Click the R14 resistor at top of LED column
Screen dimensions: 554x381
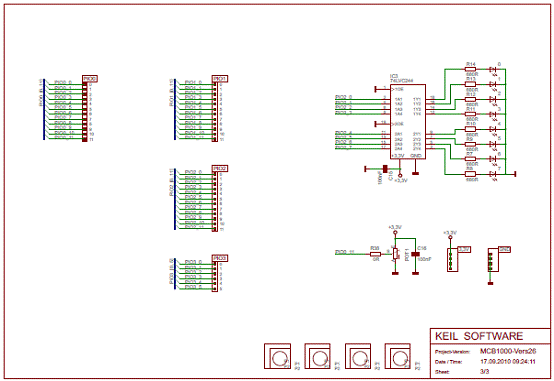[470, 69]
